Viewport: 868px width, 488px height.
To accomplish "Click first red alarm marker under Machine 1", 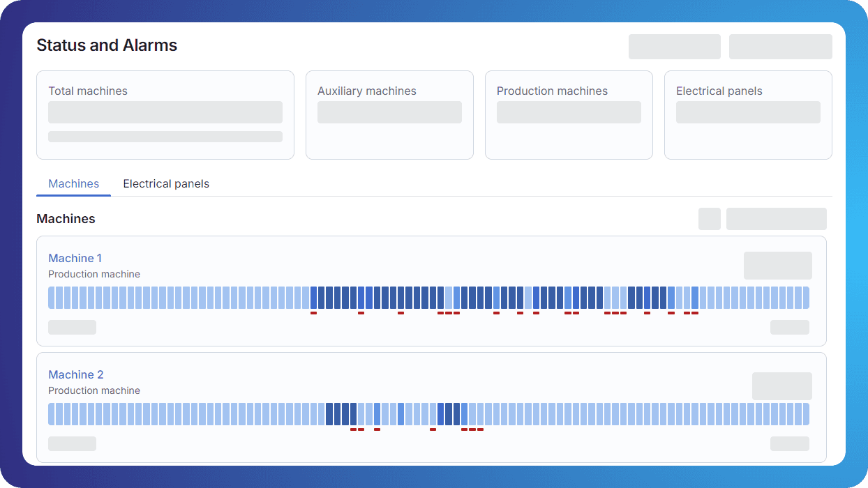I will click(x=313, y=313).
